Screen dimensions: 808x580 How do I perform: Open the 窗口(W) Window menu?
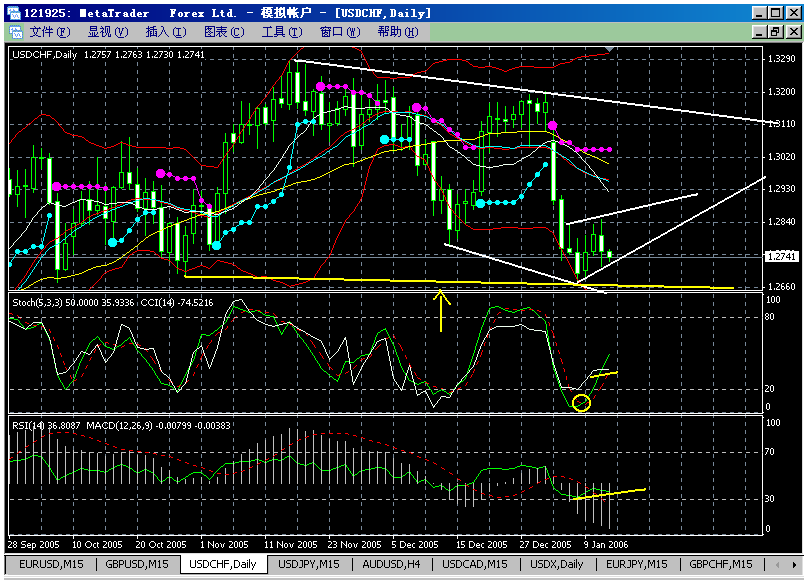click(x=340, y=32)
